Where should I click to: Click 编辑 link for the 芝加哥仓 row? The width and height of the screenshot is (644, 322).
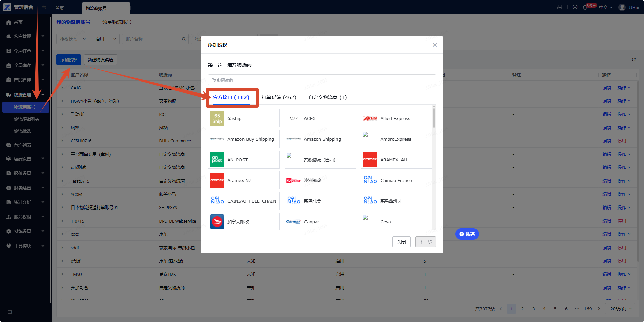[607, 288]
